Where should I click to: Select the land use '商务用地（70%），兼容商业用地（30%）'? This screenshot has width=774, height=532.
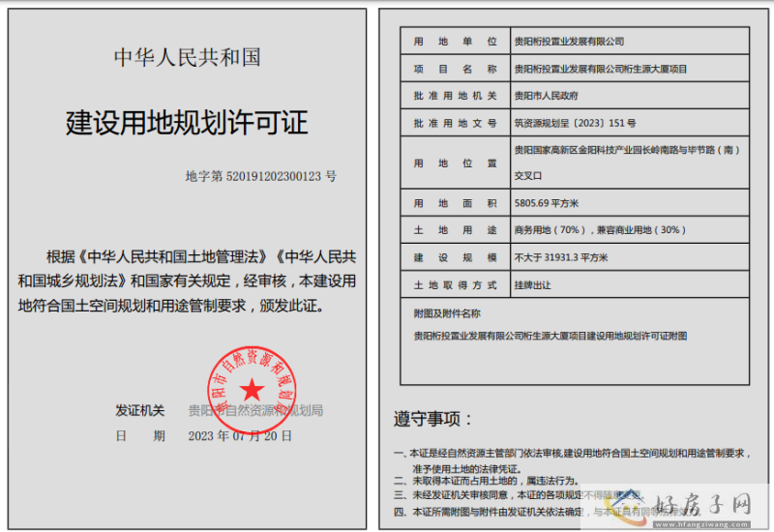point(600,230)
